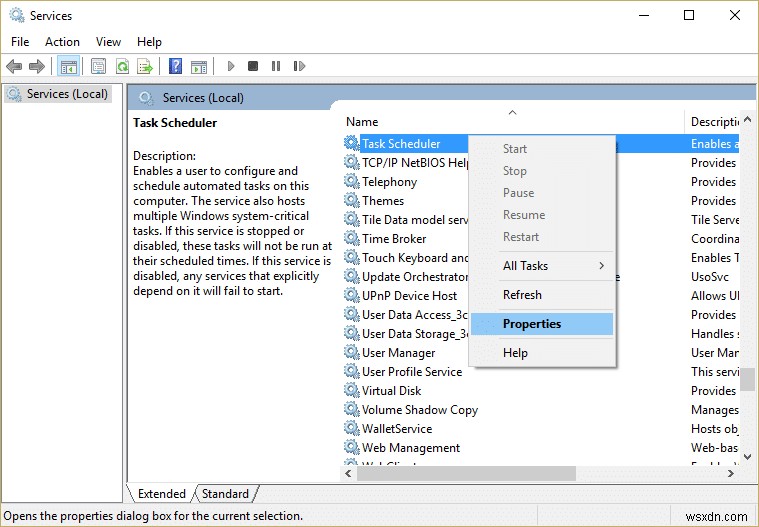
Task: Choose Help from the context menu
Action: [542, 353]
